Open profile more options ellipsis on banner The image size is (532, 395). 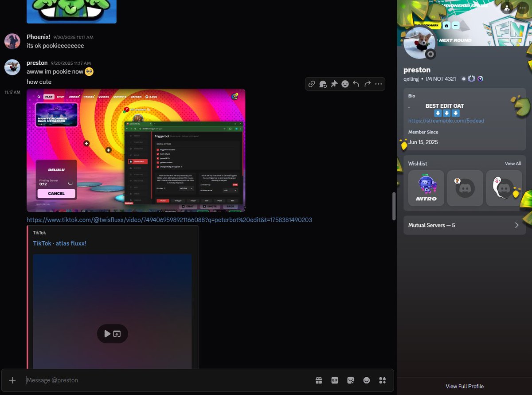522,8
